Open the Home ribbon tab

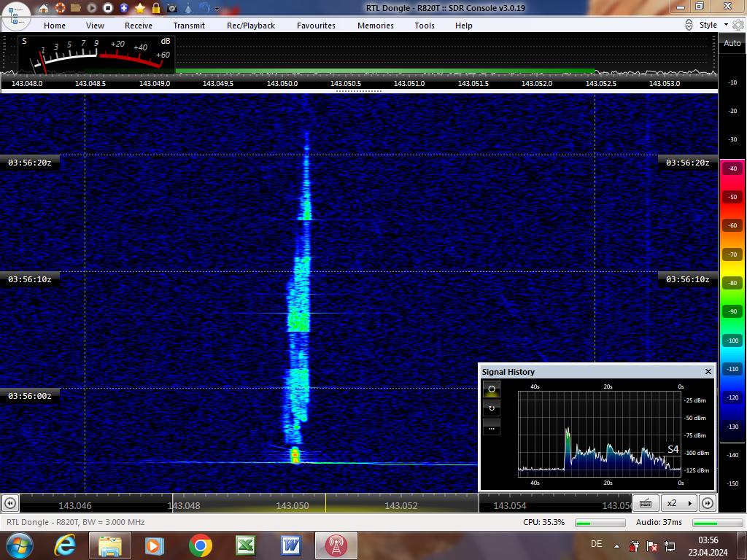click(x=55, y=26)
